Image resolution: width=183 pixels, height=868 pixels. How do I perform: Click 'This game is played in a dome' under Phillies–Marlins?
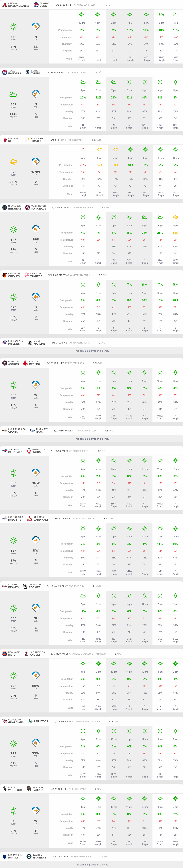(x=92, y=351)
